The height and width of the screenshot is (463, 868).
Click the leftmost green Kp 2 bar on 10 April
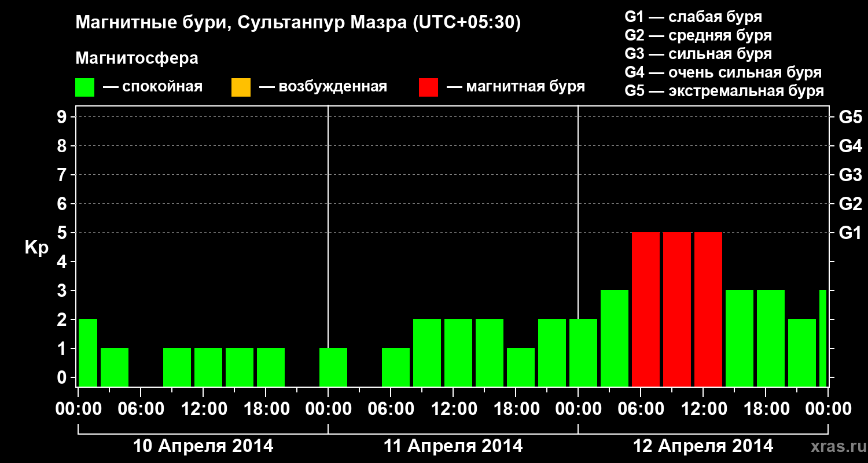[x=88, y=352]
